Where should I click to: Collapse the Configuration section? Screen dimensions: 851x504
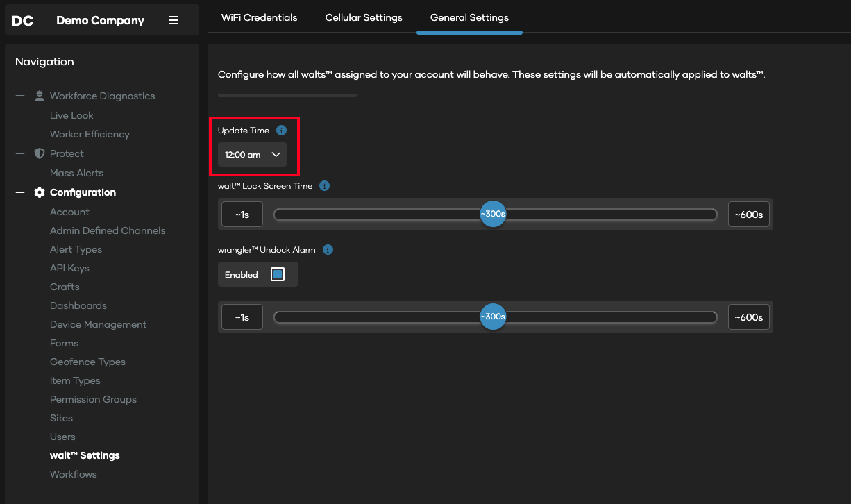click(x=20, y=192)
